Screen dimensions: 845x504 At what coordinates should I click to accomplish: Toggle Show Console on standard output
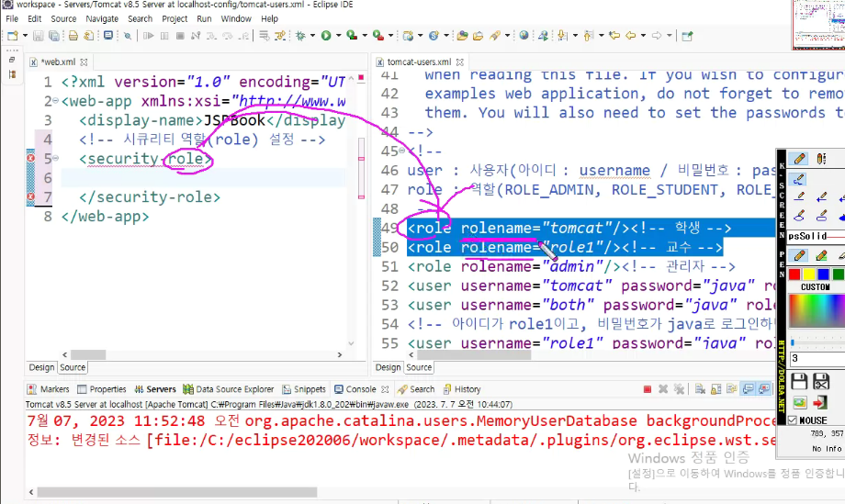pyautogui.click(x=748, y=389)
